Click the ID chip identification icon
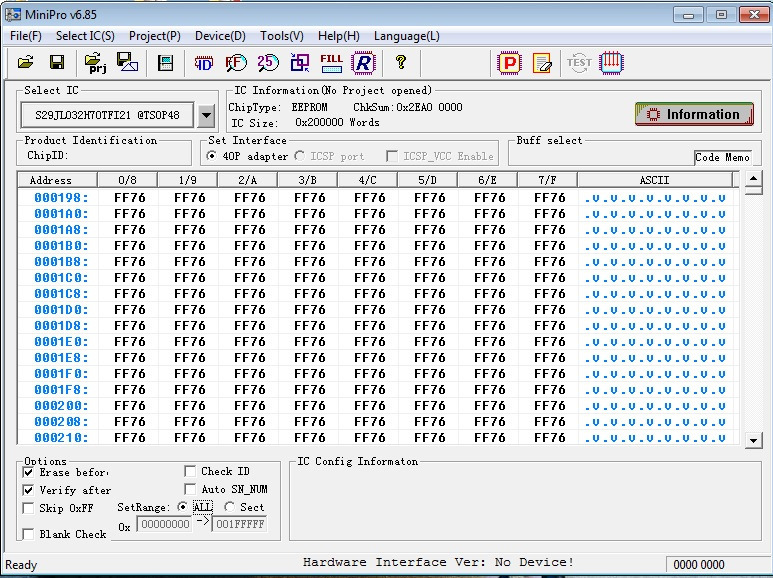This screenshot has height=578, width=773. pos(204,62)
